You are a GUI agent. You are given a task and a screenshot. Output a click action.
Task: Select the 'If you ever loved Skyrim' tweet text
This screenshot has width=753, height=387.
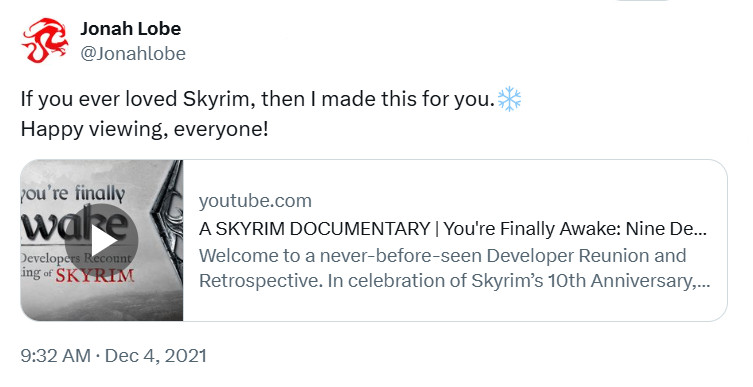(x=257, y=99)
